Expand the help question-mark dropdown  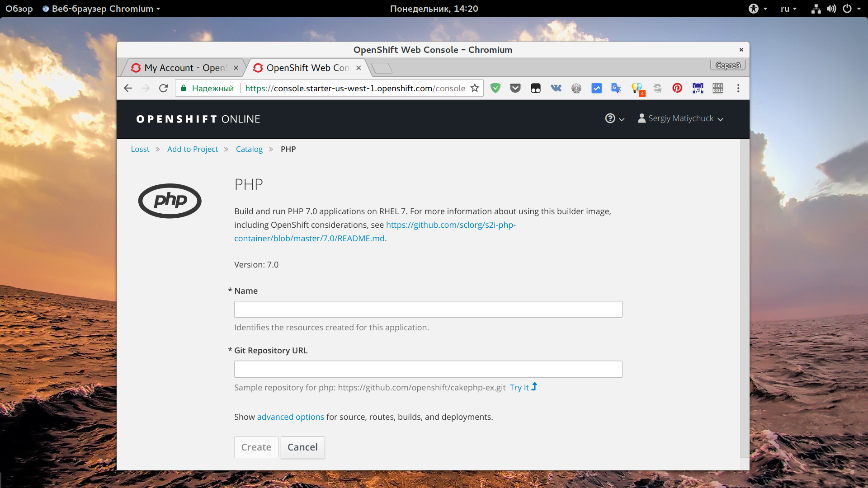[614, 118]
